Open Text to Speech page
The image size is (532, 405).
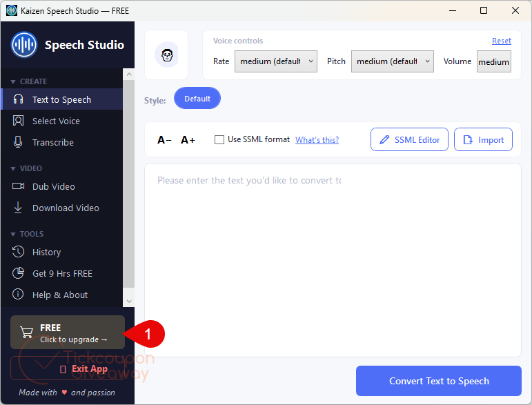(x=62, y=99)
